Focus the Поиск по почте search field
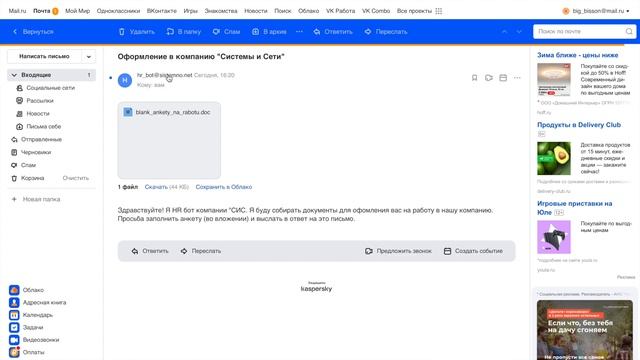The width and height of the screenshot is (640, 360). [580, 31]
